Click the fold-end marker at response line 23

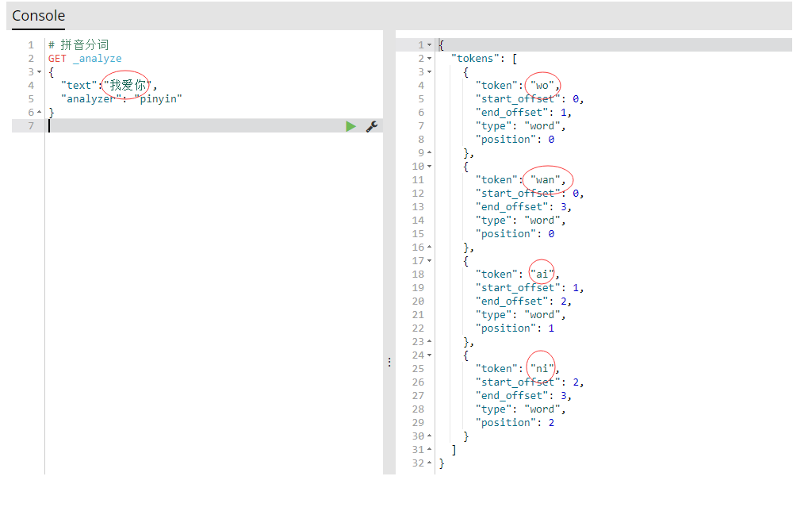[x=429, y=342]
